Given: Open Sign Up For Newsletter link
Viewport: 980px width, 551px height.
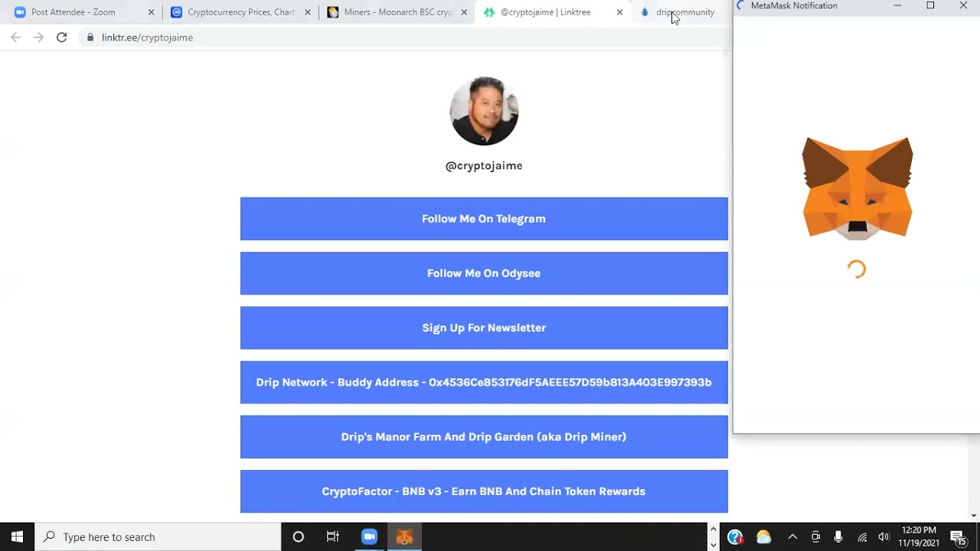Looking at the screenshot, I should 484,328.
